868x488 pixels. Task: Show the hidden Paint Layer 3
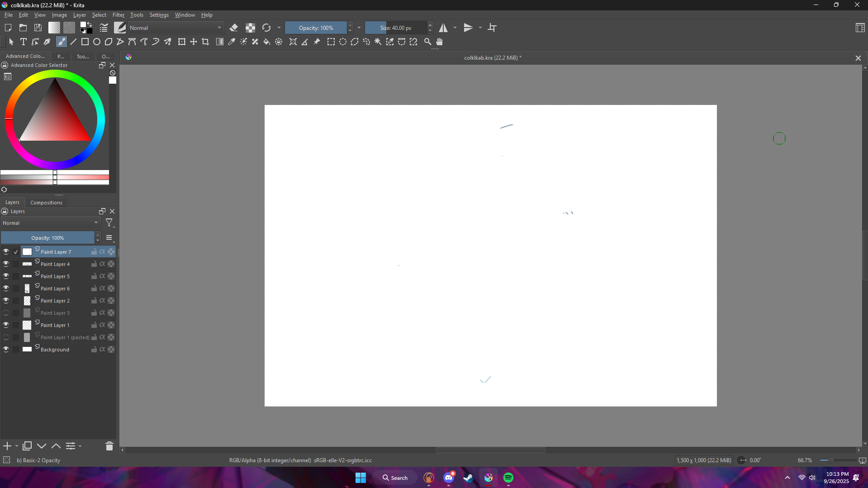coord(6,313)
